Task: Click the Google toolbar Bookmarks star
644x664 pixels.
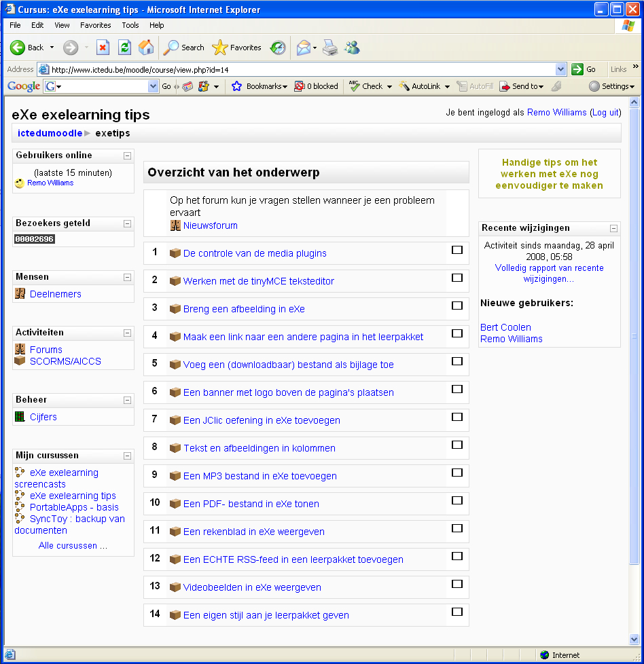Action: (236, 86)
